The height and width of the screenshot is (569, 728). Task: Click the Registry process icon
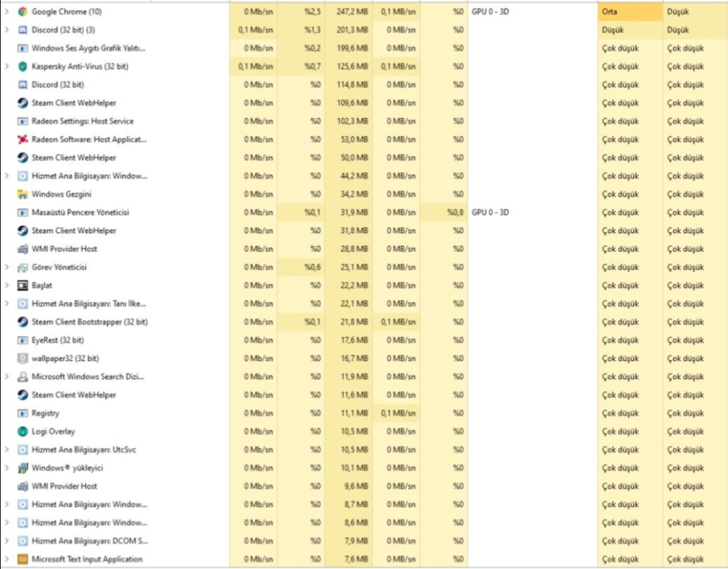(23, 413)
